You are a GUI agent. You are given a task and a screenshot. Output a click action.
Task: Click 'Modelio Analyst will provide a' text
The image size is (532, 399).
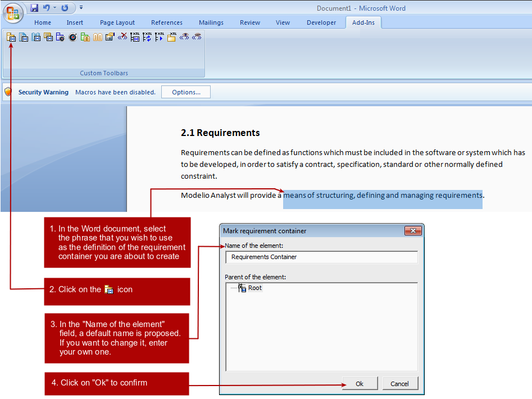[231, 196]
